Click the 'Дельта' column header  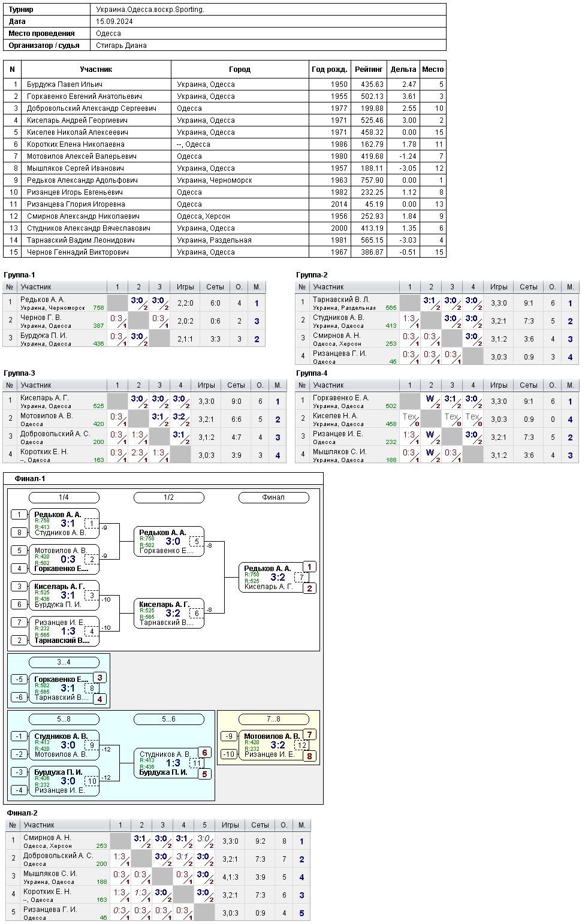[403, 70]
